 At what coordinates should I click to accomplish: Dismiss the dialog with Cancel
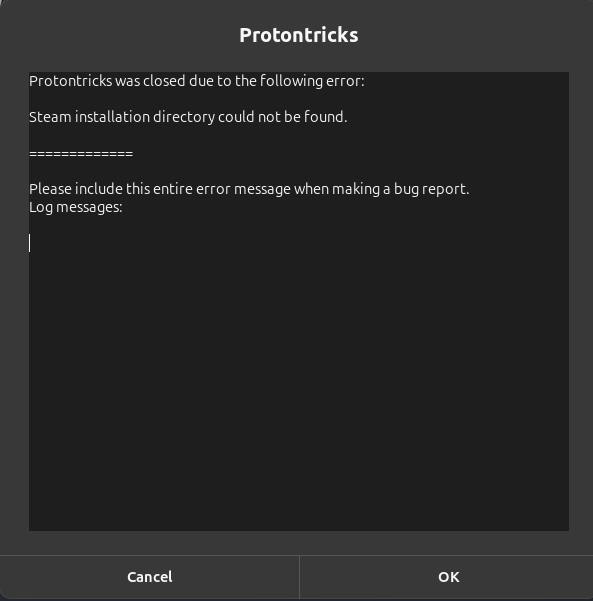149,577
